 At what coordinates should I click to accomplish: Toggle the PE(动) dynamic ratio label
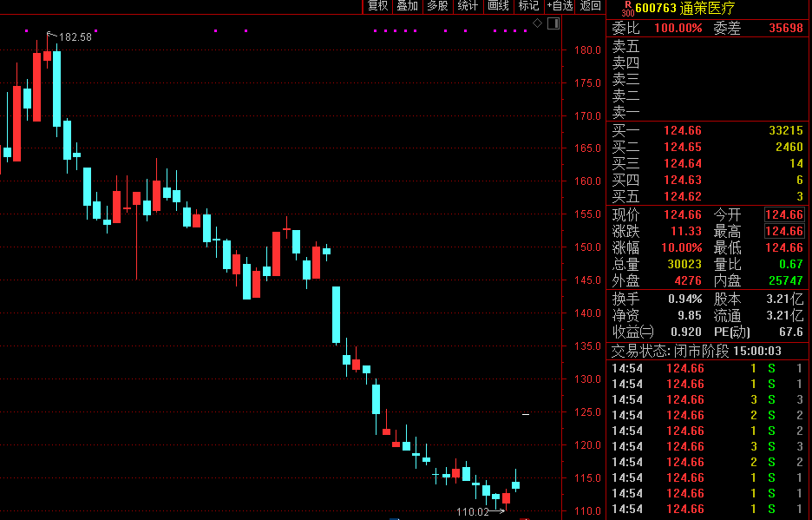tap(732, 332)
